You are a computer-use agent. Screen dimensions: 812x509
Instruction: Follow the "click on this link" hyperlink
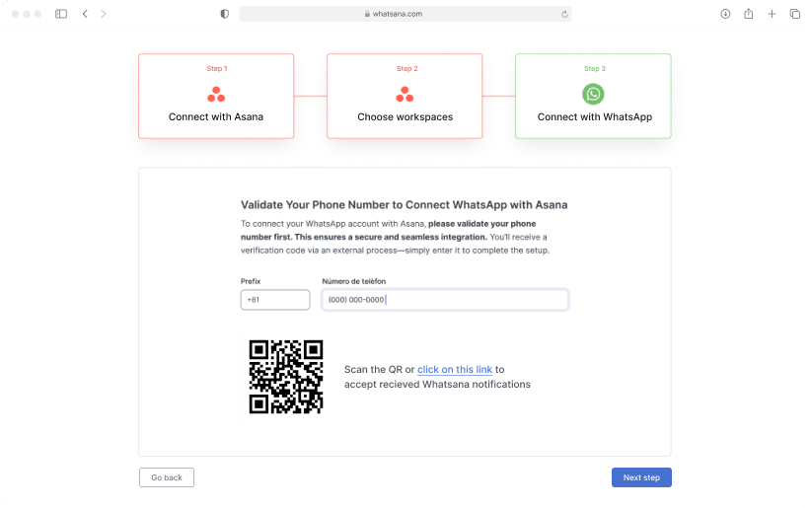click(455, 370)
